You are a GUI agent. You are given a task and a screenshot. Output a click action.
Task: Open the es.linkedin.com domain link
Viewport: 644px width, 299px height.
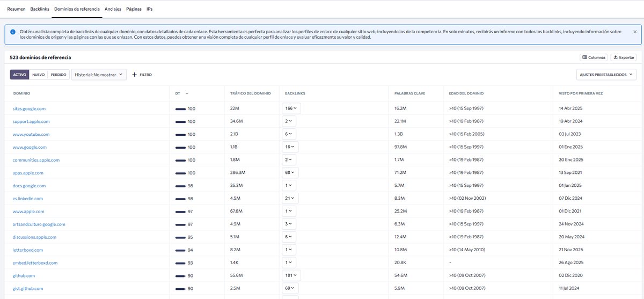pyautogui.click(x=28, y=199)
